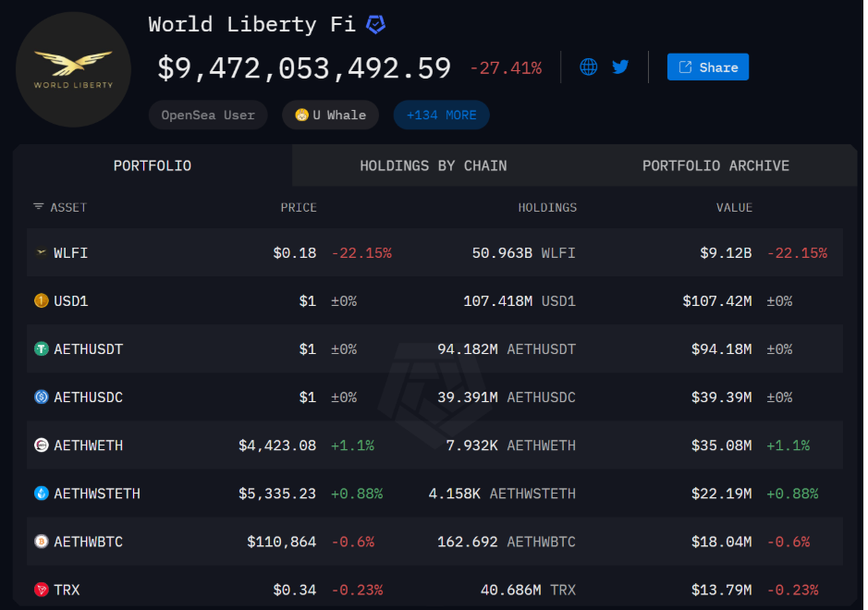The height and width of the screenshot is (610, 868).
Task: Click the verified badge beside World Liberty Fi
Action: pos(376,24)
